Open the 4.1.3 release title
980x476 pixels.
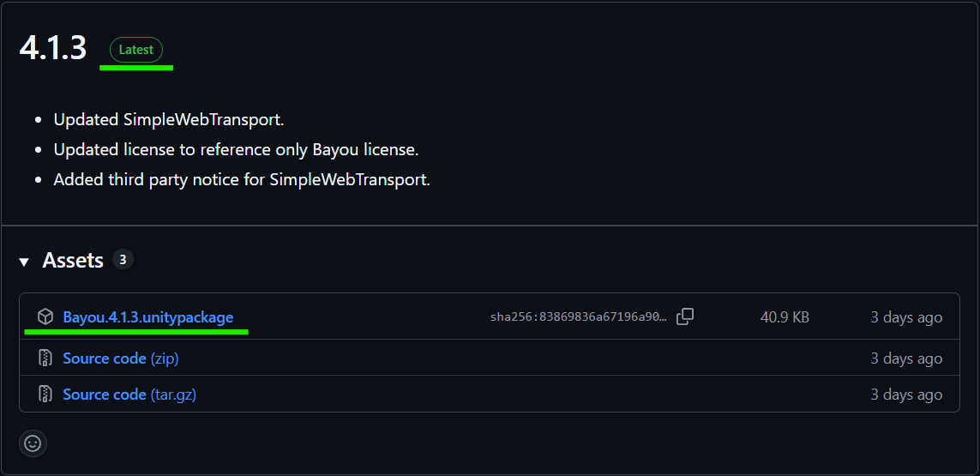tap(53, 47)
